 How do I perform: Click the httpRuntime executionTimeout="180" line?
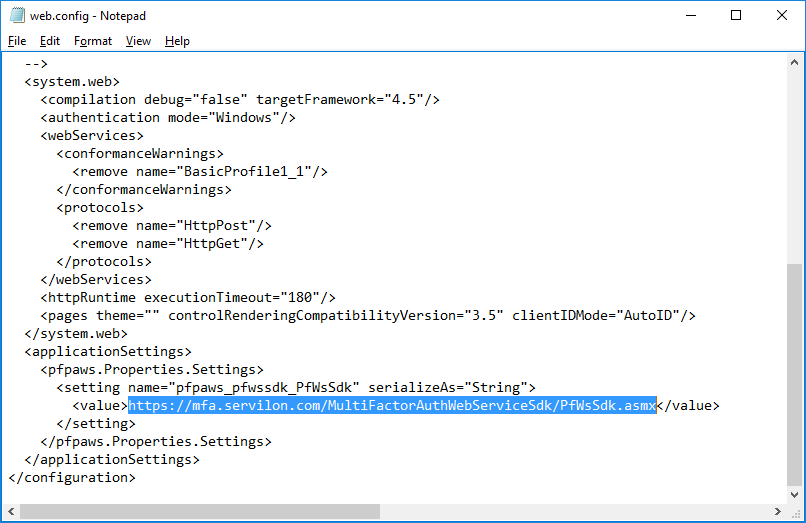click(x=188, y=297)
